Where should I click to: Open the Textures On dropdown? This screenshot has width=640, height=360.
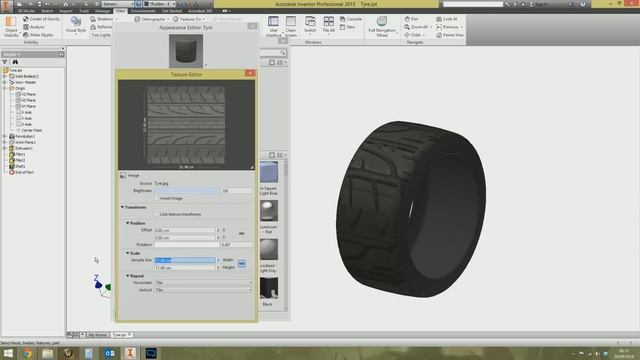[189, 19]
